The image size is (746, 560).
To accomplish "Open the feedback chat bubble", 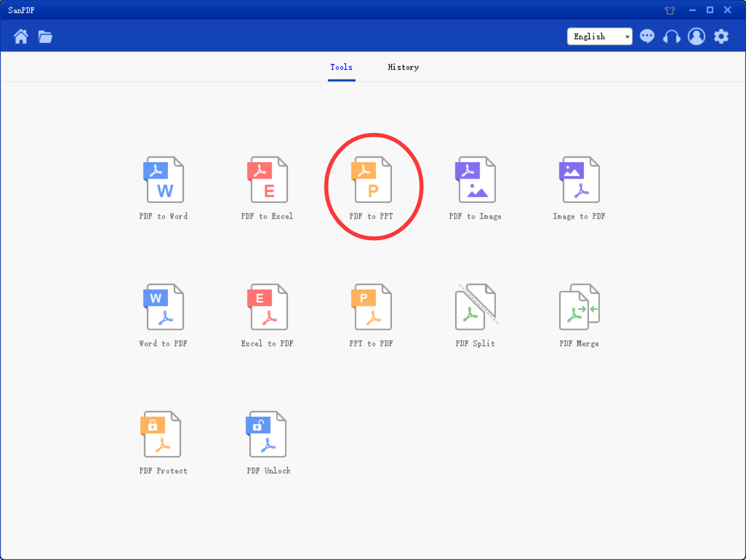I will pyautogui.click(x=647, y=36).
